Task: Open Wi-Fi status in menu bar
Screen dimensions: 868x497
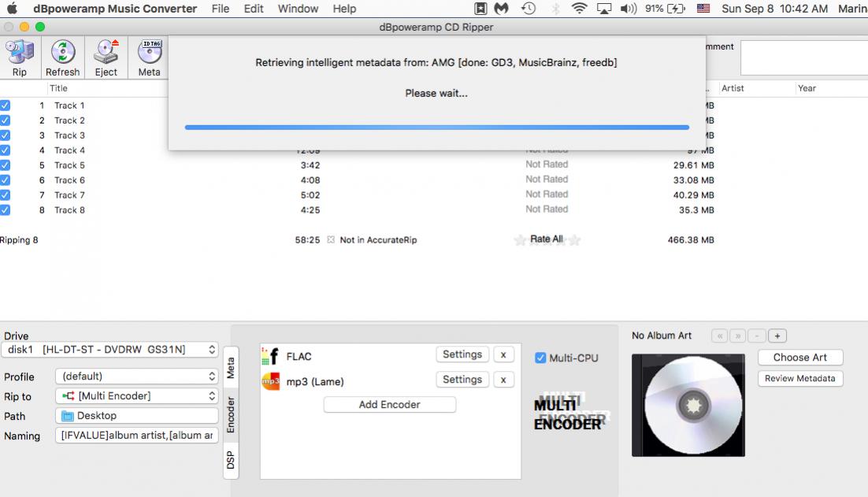Action: 580,9
